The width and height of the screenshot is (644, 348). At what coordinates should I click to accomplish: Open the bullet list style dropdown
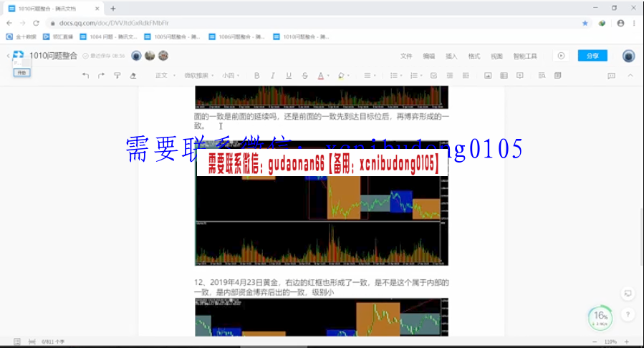[396, 75]
